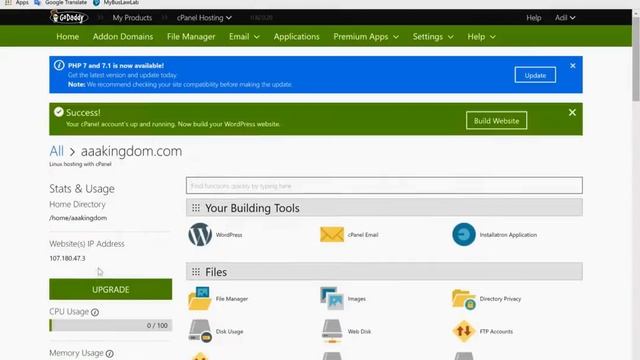Open My Products in the top bar
Viewport: 640px width, 360px height.
coord(132,18)
